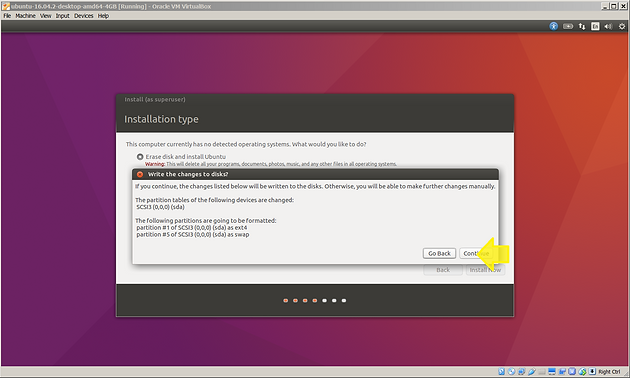Click the gray shared folders status icon
The width and height of the screenshot is (630, 378).
542,372
